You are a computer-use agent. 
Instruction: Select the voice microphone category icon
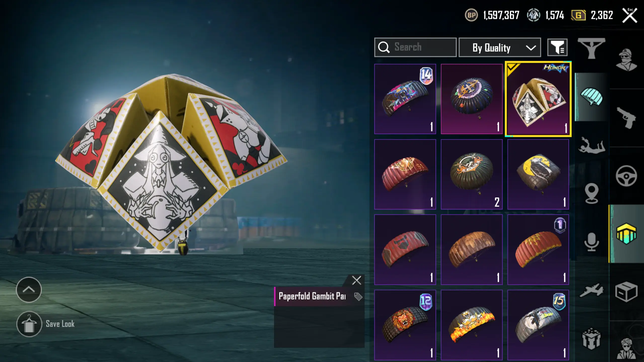click(591, 242)
